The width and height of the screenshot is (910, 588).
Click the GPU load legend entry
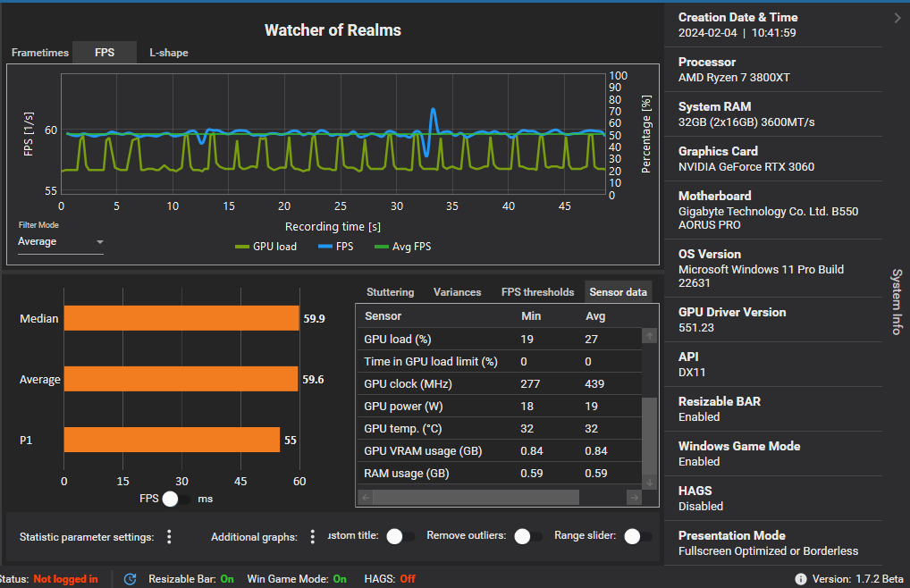point(265,247)
